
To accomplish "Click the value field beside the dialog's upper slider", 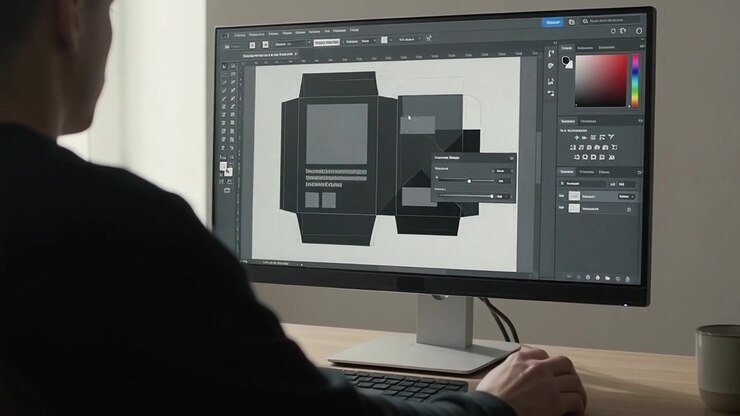I will [x=503, y=181].
